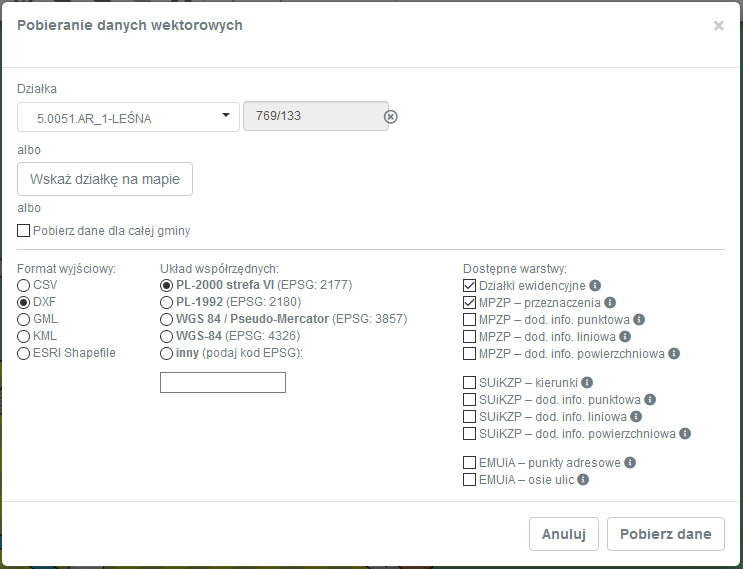
Task: Enable Pobierz dane dla całej gminy checkbox
Action: coord(24,231)
